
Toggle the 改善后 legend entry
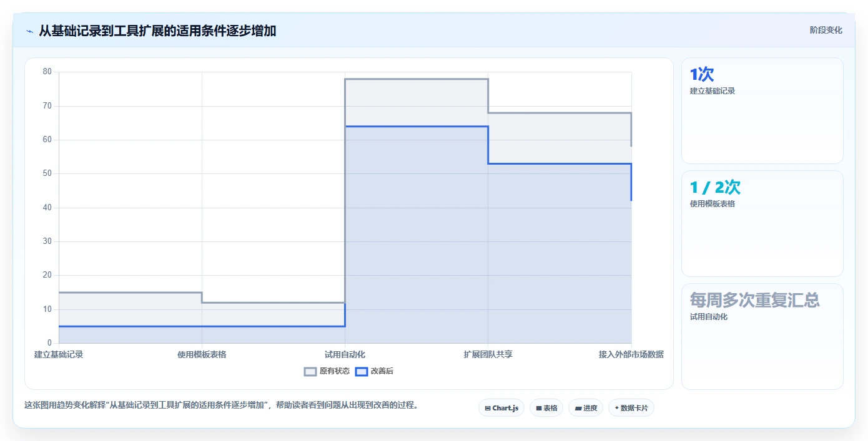click(375, 371)
